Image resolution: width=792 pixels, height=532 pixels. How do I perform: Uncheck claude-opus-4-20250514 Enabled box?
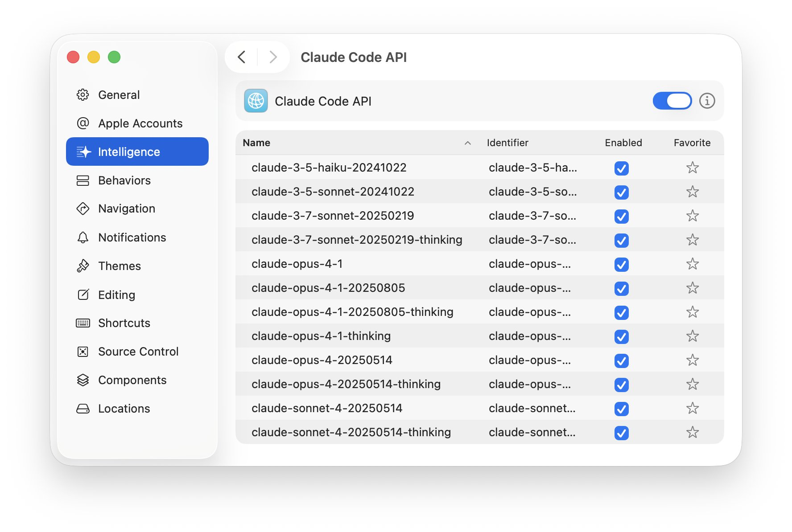[x=622, y=361]
